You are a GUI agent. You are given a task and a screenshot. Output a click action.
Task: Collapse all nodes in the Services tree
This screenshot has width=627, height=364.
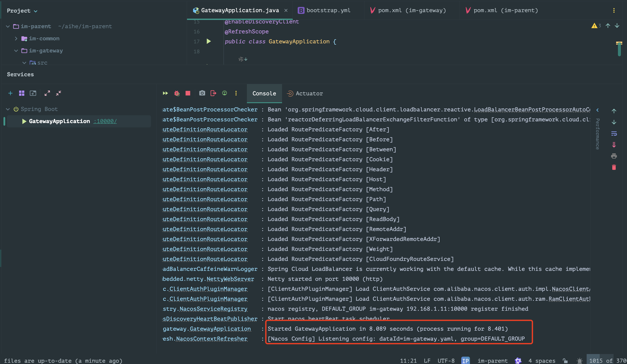pyautogui.click(x=59, y=93)
